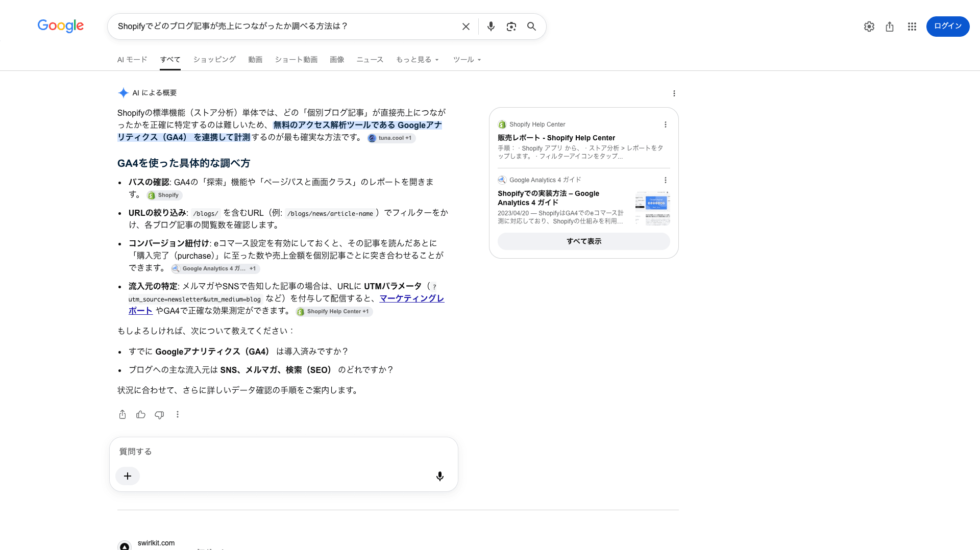Open the swirlkit.com search result
Image resolution: width=980 pixels, height=550 pixels.
click(x=156, y=543)
